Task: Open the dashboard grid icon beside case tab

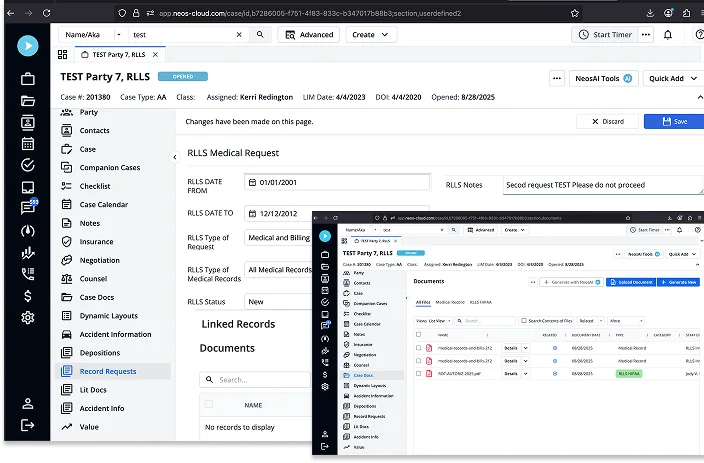Action: tap(62, 55)
